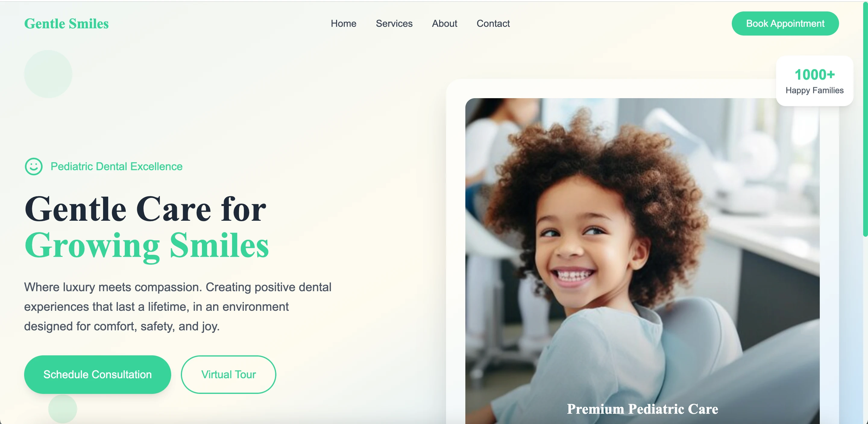
Task: Open the Services menu item
Action: (394, 23)
